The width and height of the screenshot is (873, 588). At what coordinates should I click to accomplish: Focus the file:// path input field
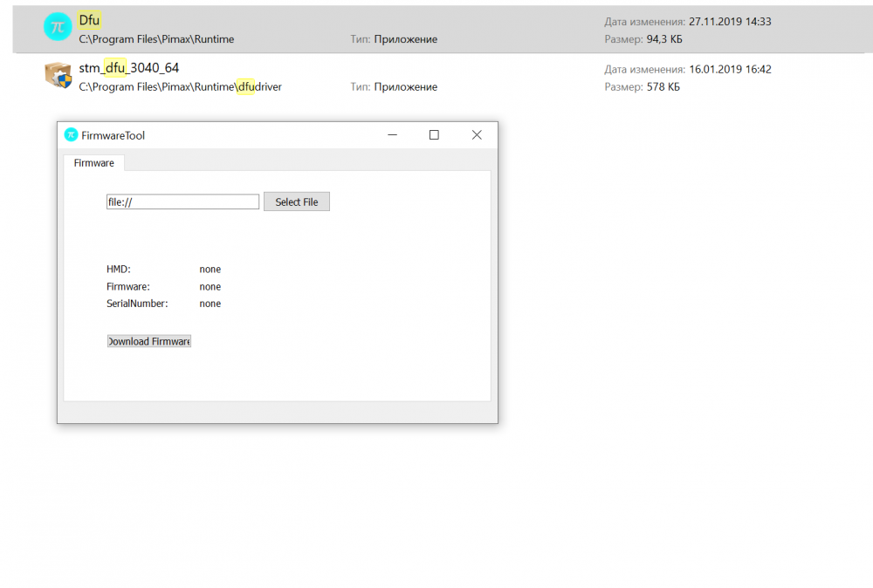(x=182, y=202)
